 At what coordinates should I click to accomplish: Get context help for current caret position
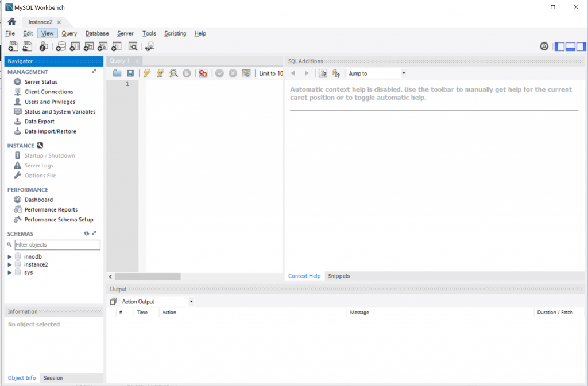323,73
